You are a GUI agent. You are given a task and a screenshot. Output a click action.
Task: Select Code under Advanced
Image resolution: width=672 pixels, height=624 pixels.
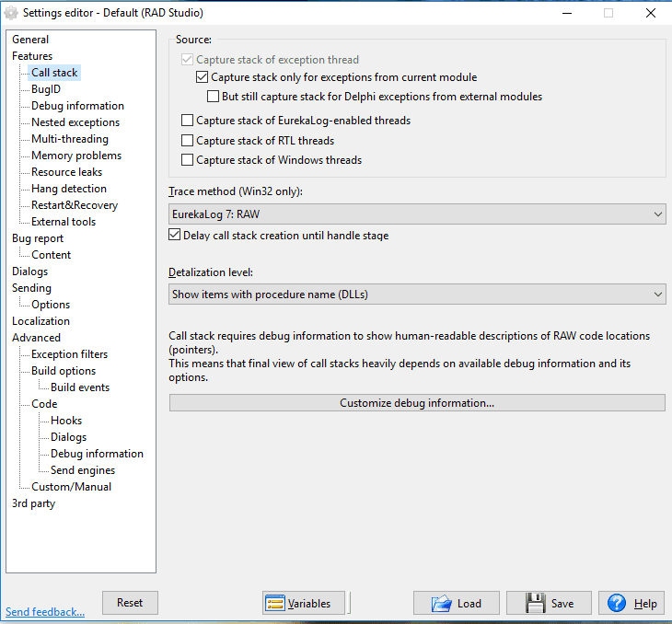point(44,404)
